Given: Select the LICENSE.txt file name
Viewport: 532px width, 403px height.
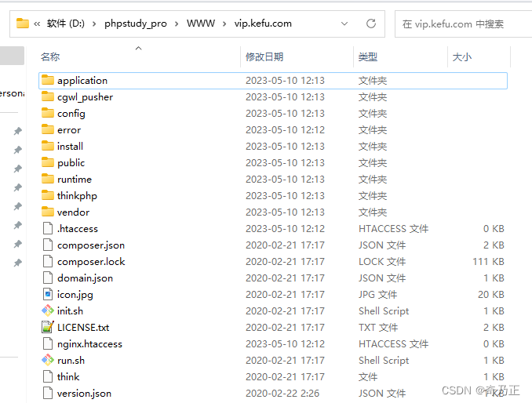Looking at the screenshot, I should coord(83,328).
